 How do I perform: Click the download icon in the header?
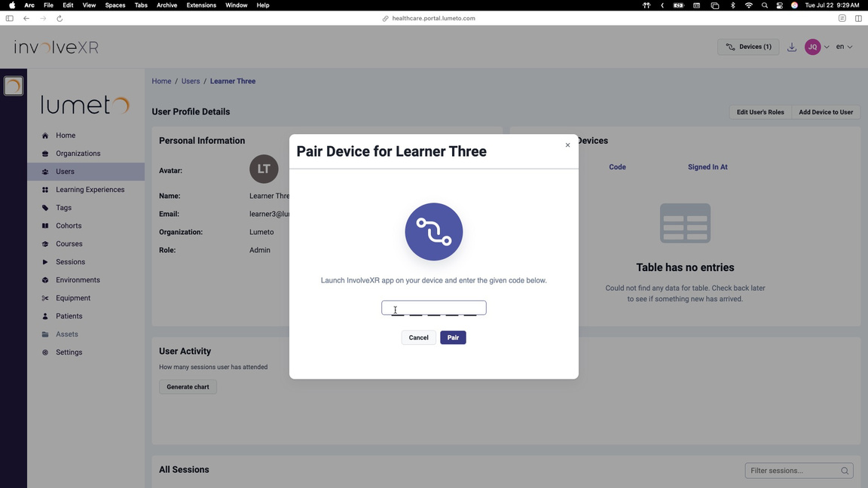point(792,47)
